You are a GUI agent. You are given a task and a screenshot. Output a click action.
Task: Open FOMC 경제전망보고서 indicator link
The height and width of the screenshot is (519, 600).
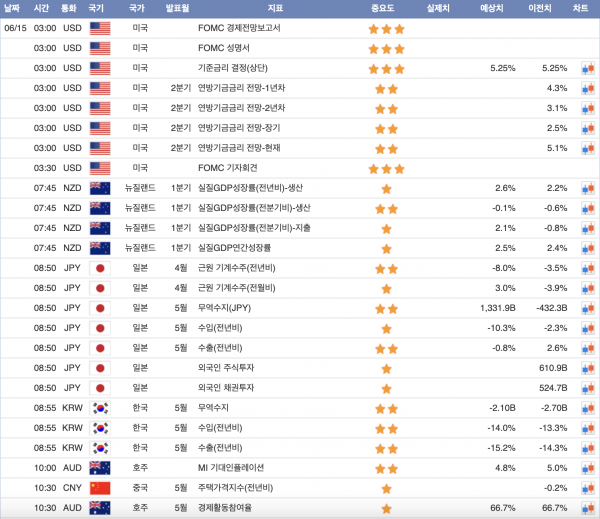pos(239,28)
